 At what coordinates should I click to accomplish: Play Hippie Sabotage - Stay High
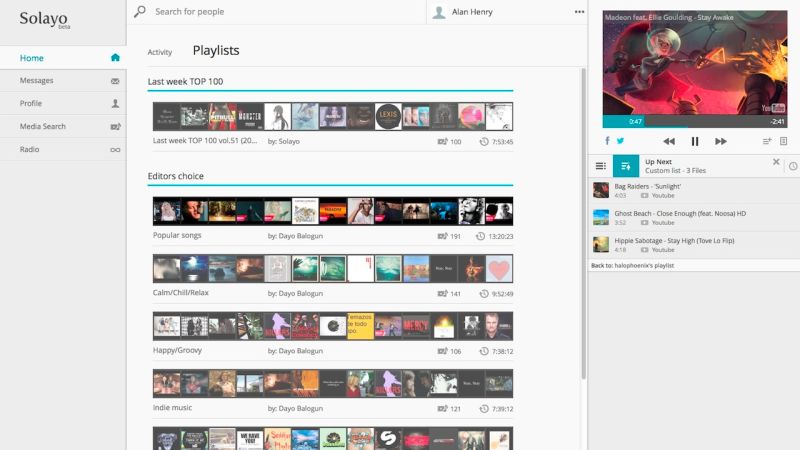click(694, 245)
